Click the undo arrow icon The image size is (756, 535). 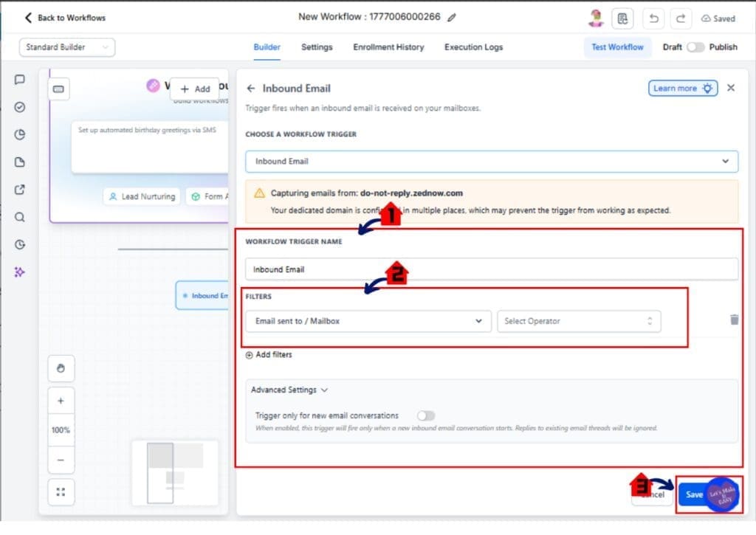653,18
